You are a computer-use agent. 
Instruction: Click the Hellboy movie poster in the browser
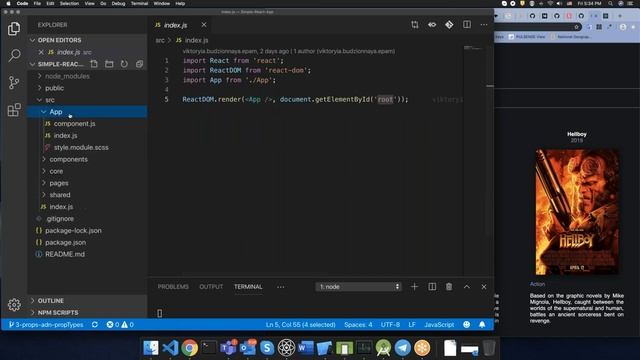pyautogui.click(x=577, y=212)
